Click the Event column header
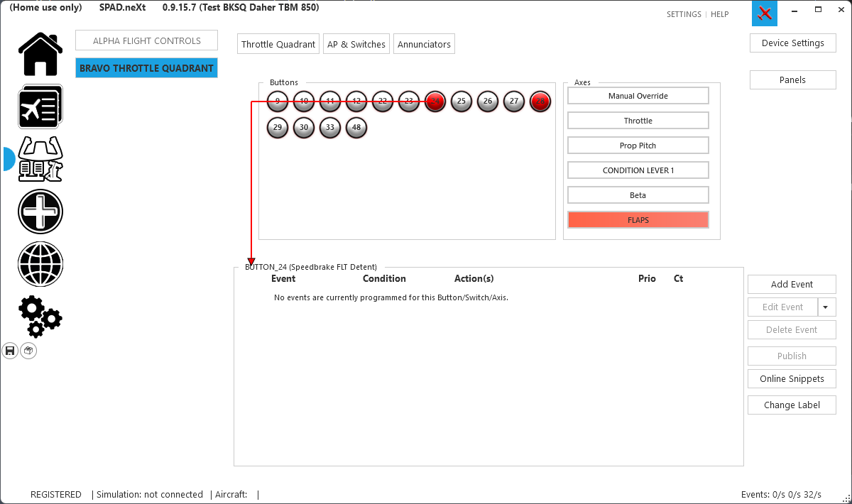 click(x=283, y=278)
